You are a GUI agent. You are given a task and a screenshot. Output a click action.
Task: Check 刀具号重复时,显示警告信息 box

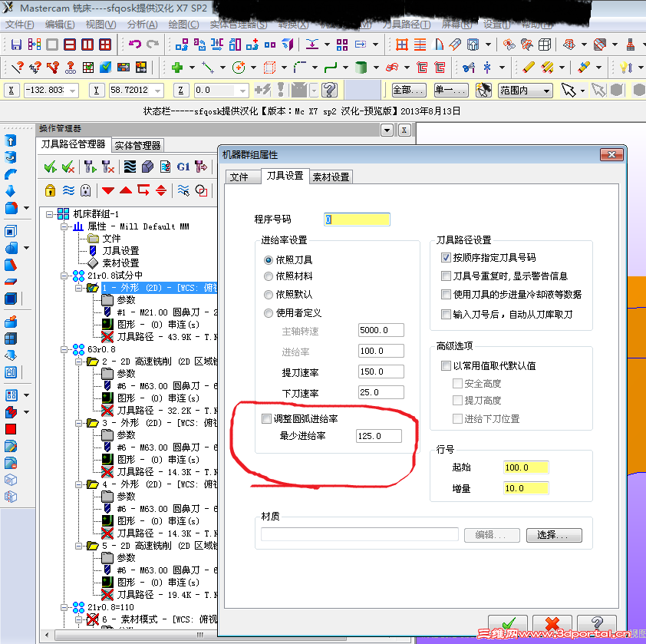click(446, 276)
